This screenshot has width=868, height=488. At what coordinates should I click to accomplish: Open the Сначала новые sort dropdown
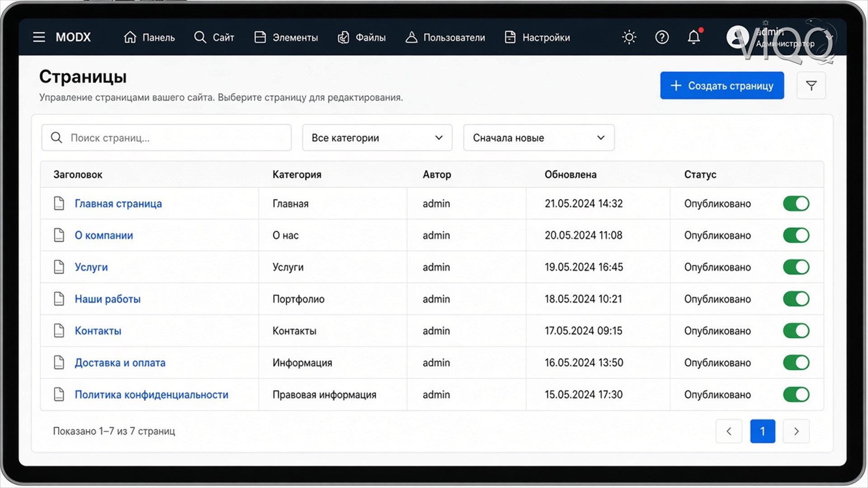coord(538,137)
